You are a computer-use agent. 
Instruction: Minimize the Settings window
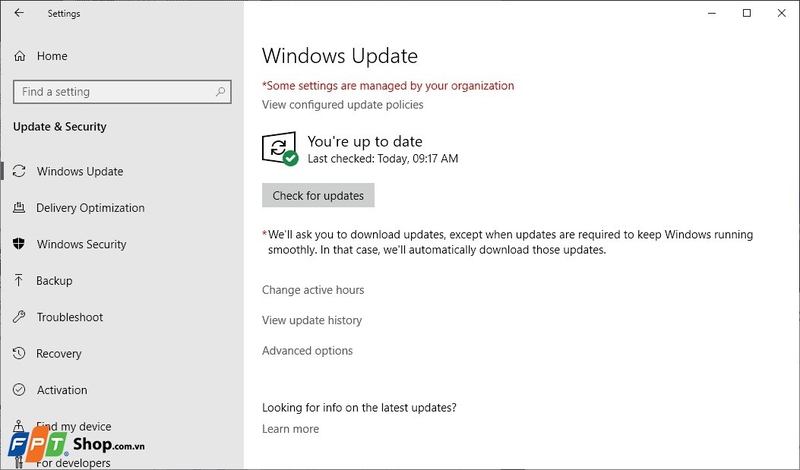point(712,13)
